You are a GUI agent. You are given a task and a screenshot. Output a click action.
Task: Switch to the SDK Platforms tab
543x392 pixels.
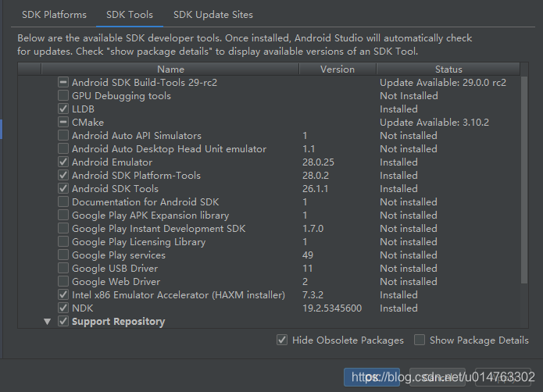click(x=54, y=15)
